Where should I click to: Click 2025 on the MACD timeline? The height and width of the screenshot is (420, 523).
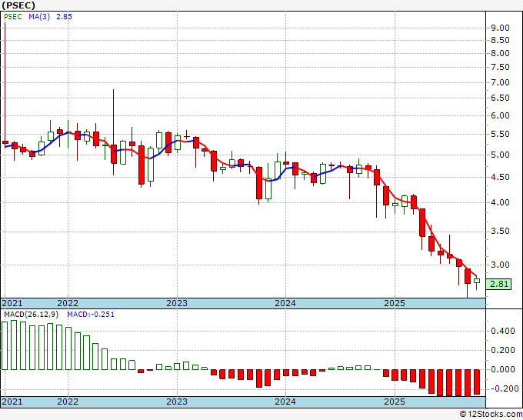[x=395, y=402]
